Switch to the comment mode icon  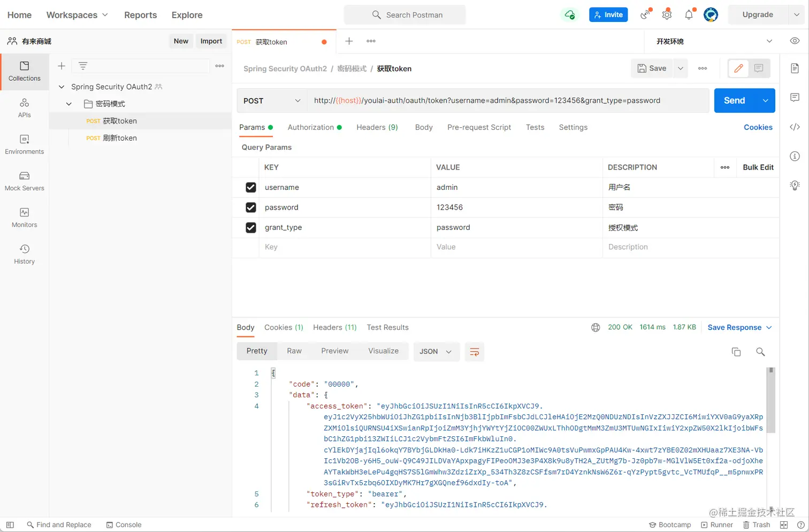pos(759,68)
